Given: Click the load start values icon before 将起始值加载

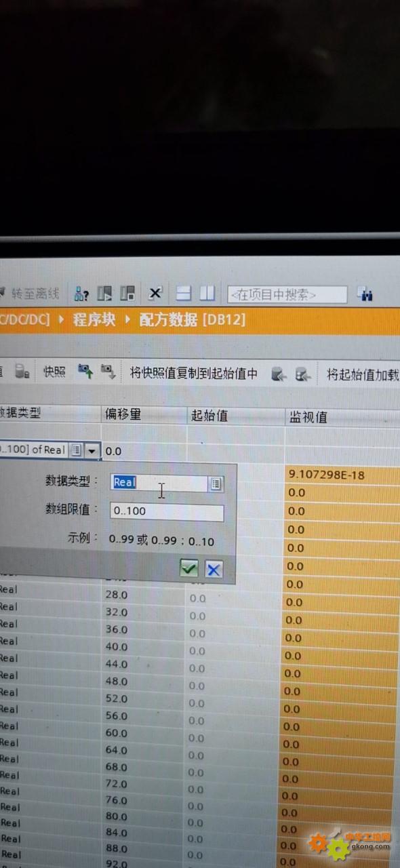Looking at the screenshot, I should 302,374.
